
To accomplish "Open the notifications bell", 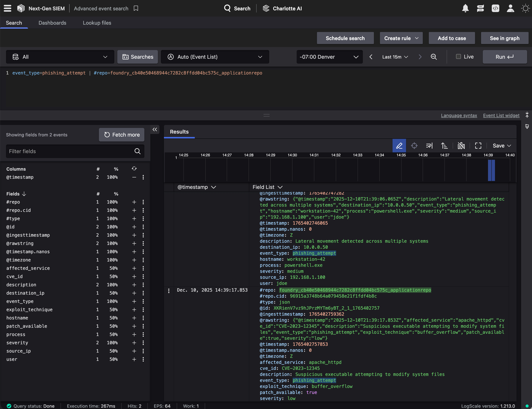I will pos(465,8).
